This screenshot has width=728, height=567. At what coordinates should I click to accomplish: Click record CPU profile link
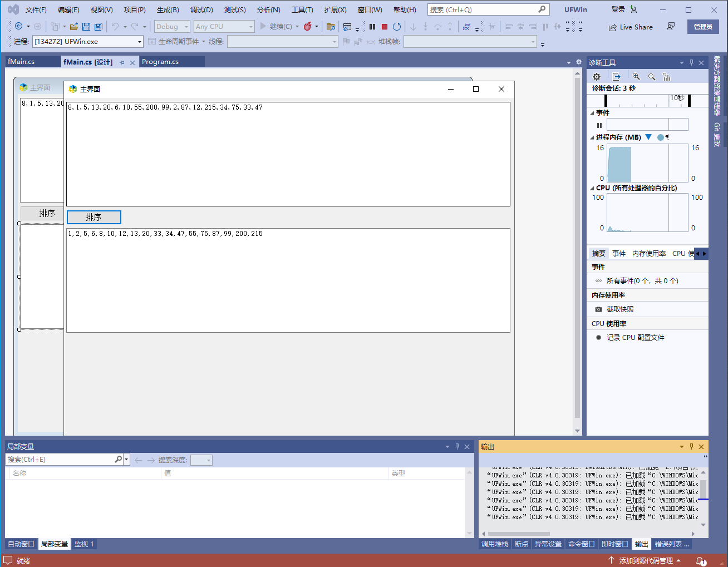pyautogui.click(x=635, y=338)
